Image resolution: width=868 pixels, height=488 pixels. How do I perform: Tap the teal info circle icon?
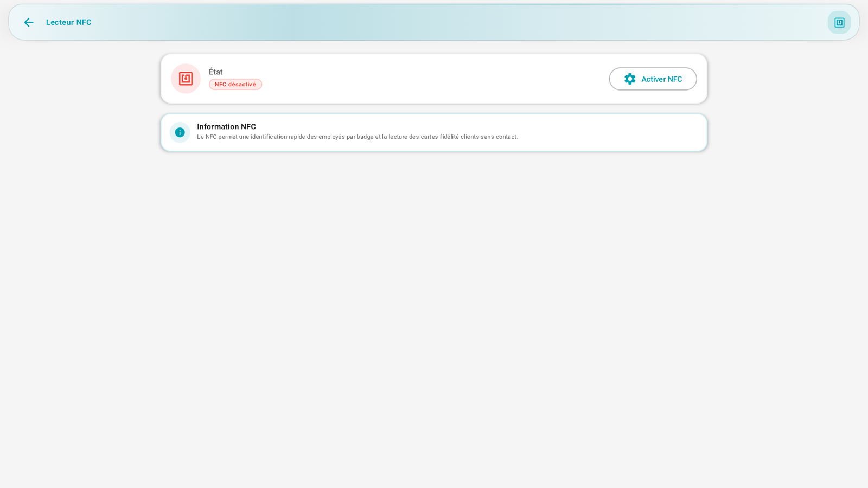[x=180, y=132]
